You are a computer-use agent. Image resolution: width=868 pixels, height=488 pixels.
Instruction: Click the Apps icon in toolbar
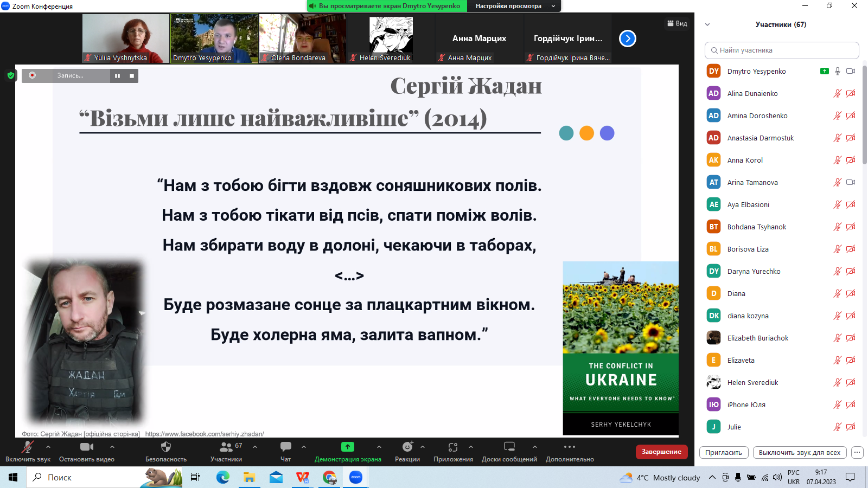[453, 447]
